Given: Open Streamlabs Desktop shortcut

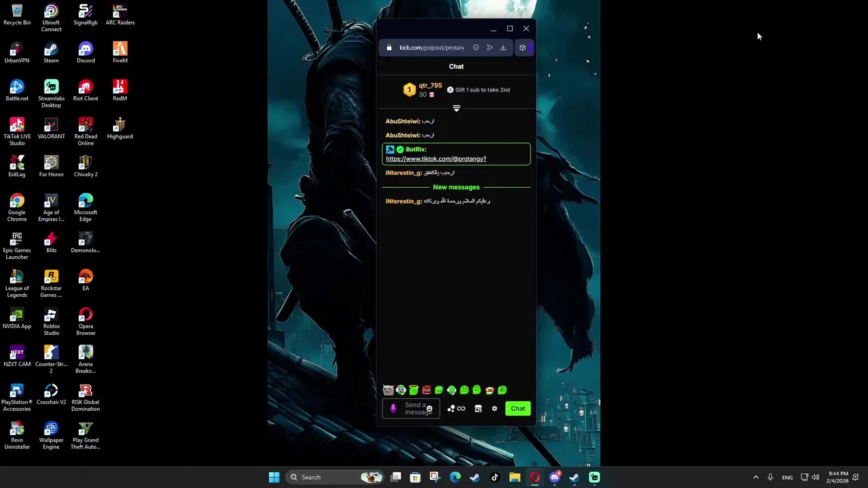Looking at the screenshot, I should pos(51,94).
